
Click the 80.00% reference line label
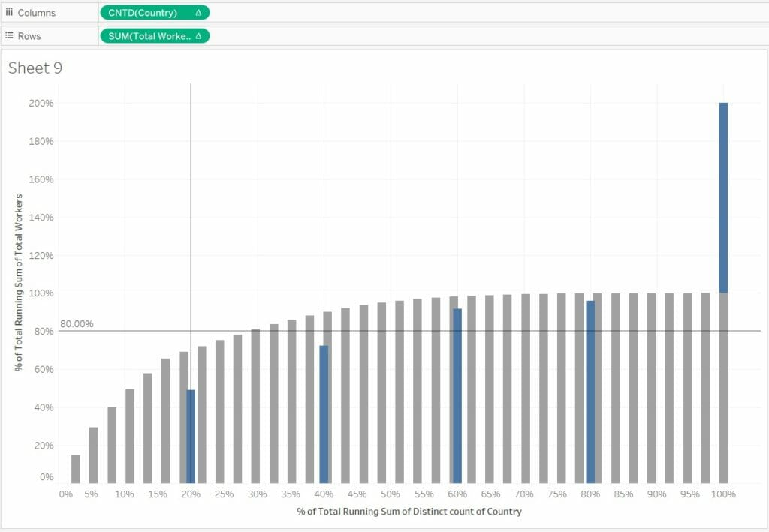pos(77,324)
